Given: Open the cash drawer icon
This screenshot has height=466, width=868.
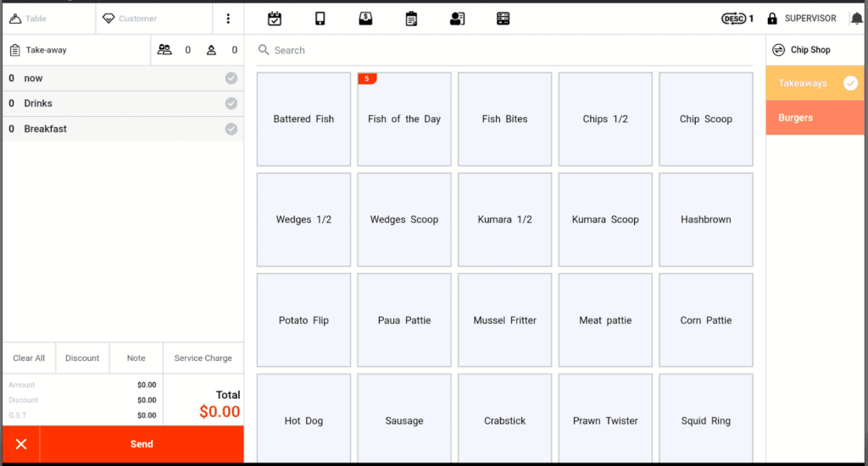Looking at the screenshot, I should [365, 19].
